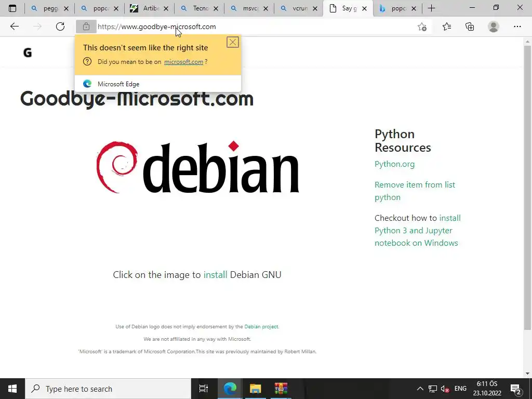This screenshot has height=399, width=532.
Task: Open WinRAR from the taskbar
Action: point(281,389)
